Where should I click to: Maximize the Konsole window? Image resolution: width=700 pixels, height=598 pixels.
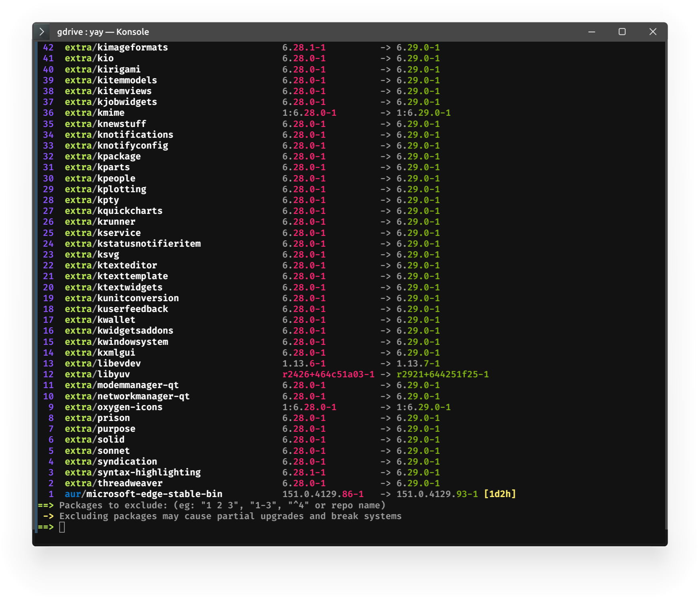click(622, 32)
